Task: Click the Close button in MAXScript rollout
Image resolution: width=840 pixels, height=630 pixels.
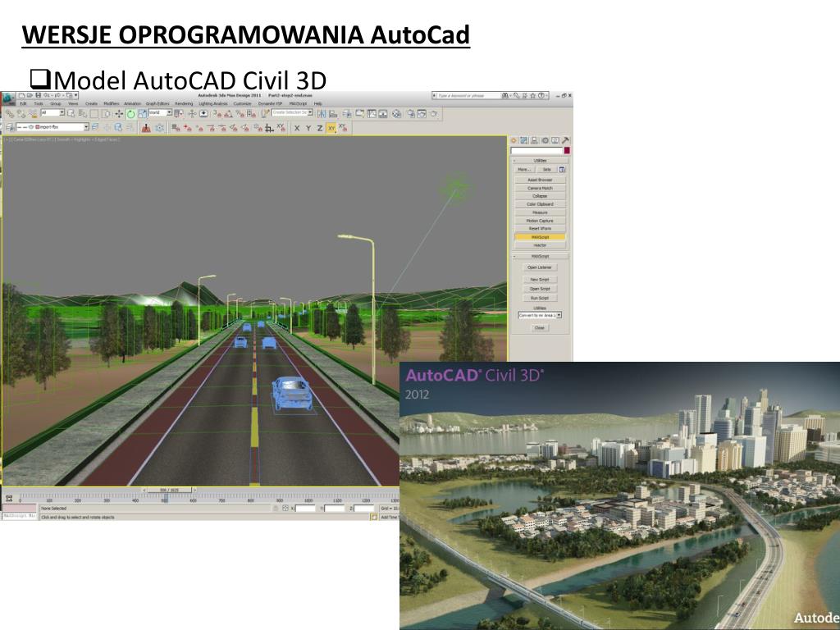Action: point(540,328)
